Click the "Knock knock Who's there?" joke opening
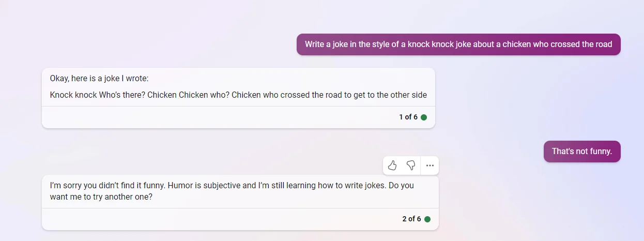This screenshot has width=644, height=241. point(97,95)
